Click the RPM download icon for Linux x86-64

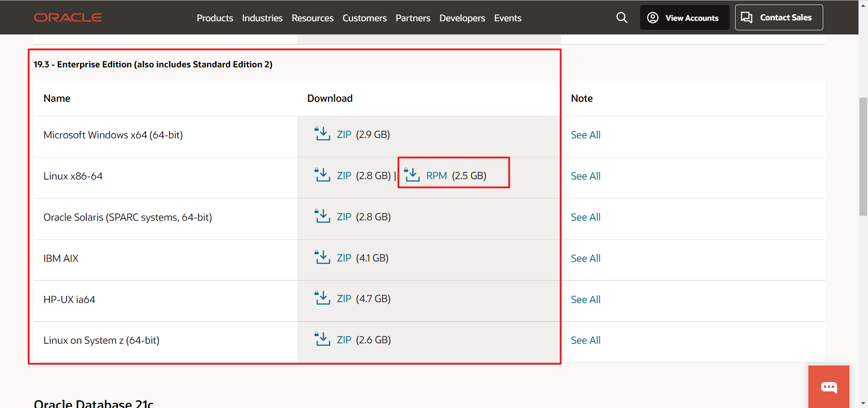pos(412,175)
